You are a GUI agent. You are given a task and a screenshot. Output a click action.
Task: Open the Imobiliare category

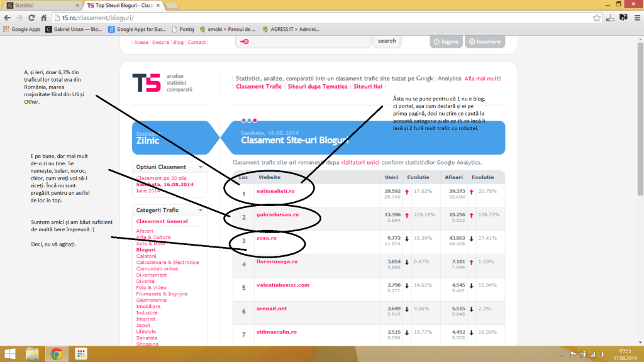[x=148, y=307]
